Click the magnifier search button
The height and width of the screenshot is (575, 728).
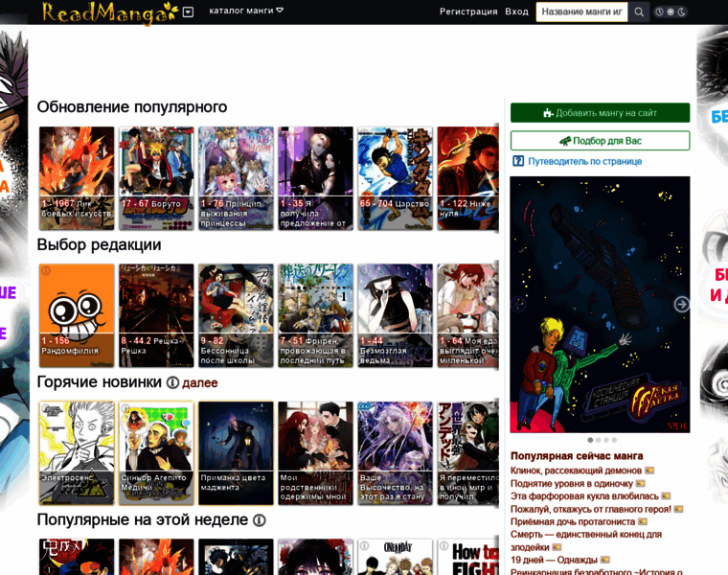click(639, 12)
